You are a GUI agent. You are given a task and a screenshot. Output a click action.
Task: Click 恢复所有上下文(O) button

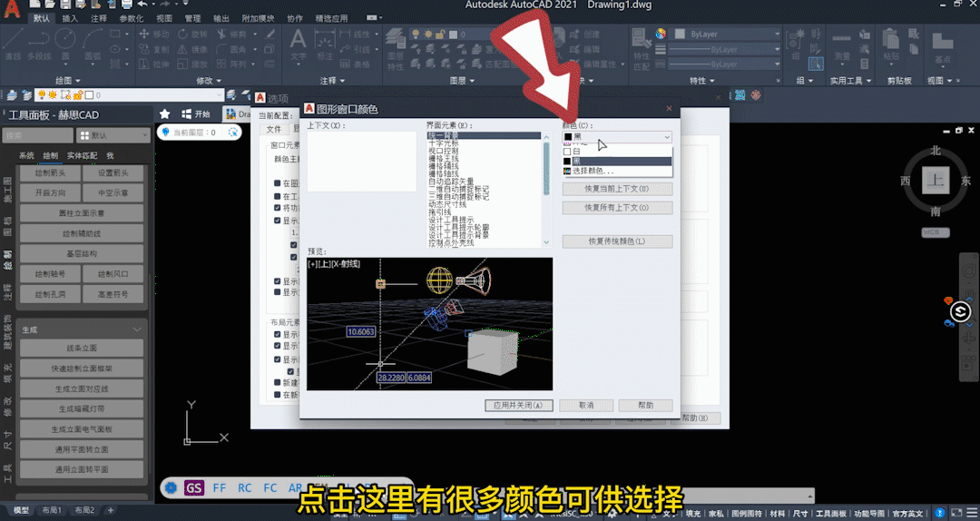pyautogui.click(x=617, y=208)
